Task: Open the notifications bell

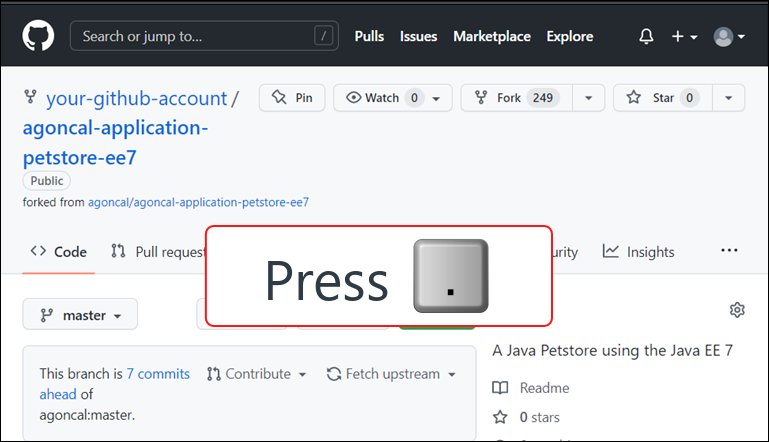Action: click(x=647, y=36)
